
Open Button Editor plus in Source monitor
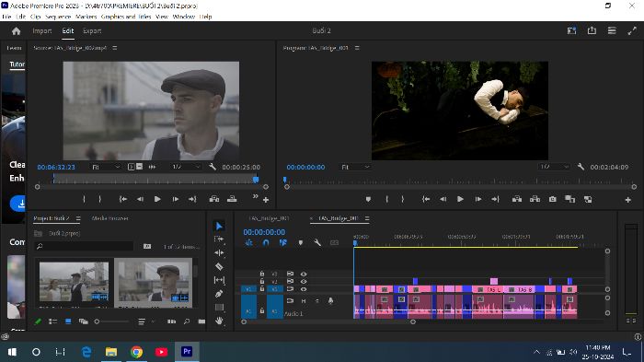pyautogui.click(x=266, y=200)
